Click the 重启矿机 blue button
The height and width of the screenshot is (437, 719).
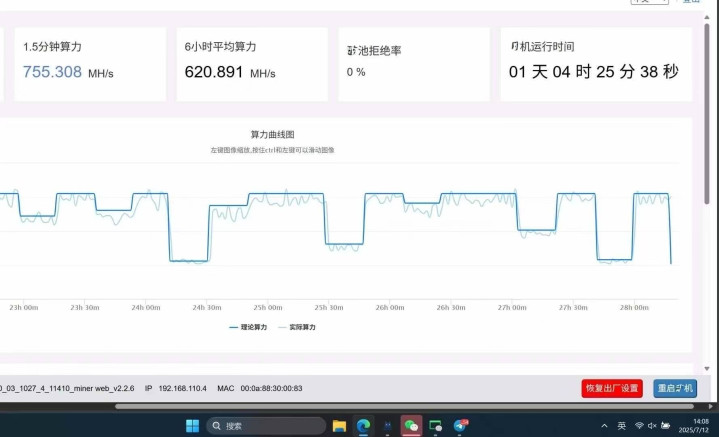pyautogui.click(x=675, y=388)
